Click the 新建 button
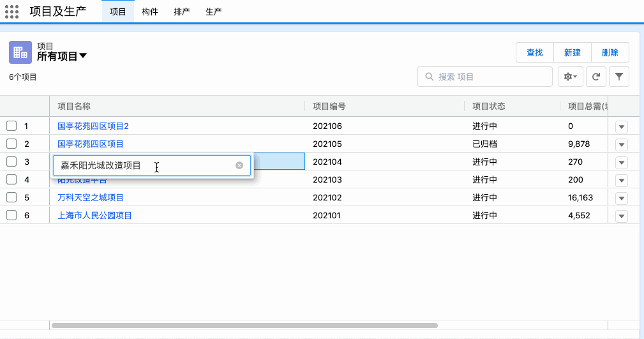This screenshot has width=644, height=339. tap(572, 52)
